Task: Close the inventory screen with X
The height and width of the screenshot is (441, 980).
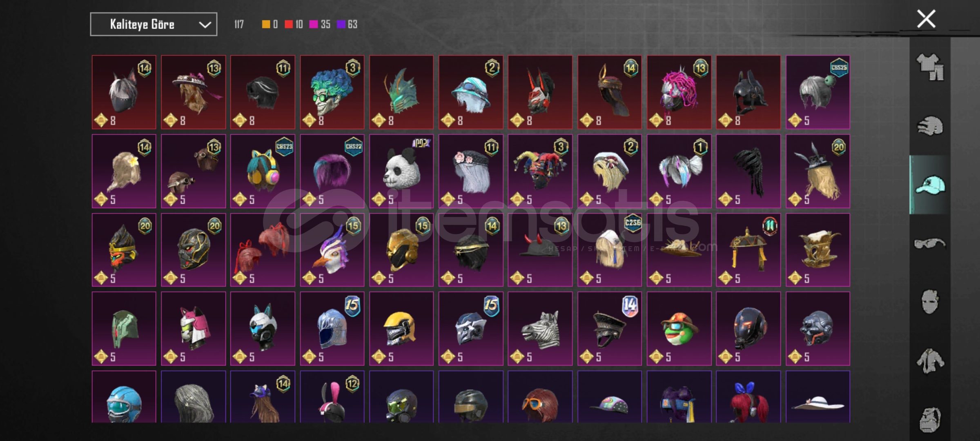Action: point(926,19)
